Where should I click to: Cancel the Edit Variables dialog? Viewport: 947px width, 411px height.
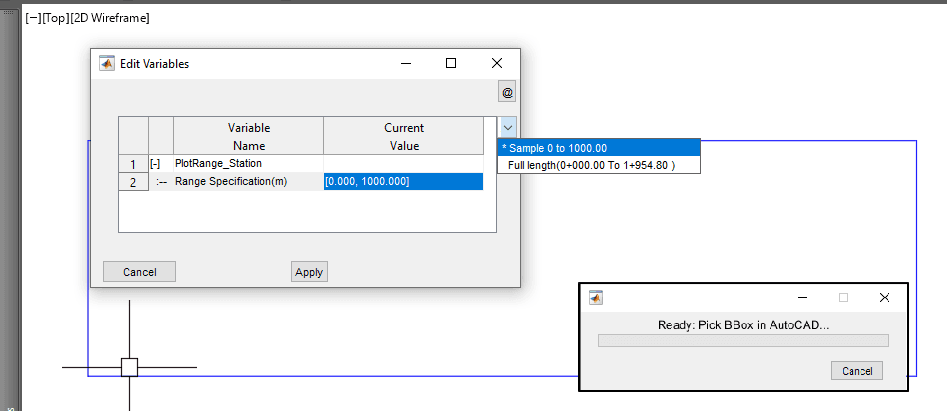point(140,272)
